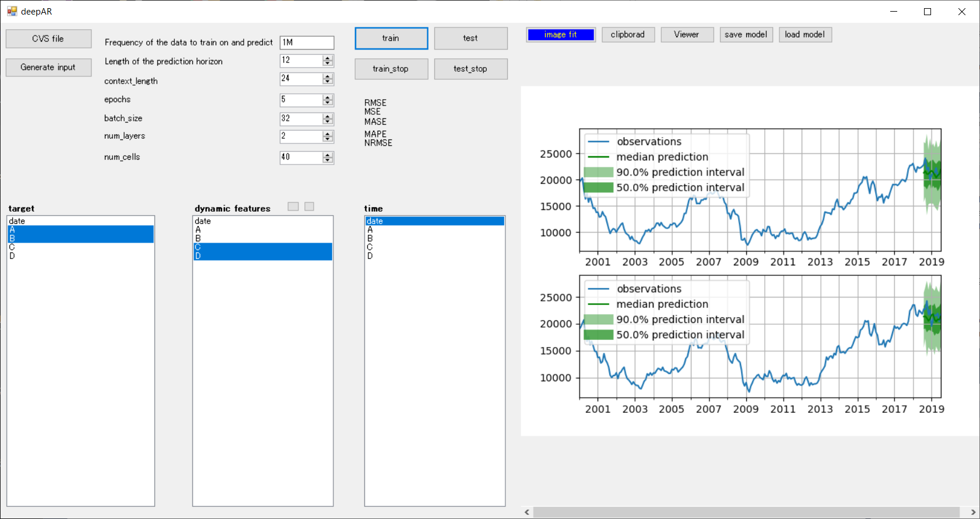The image size is (980, 519).
Task: Click second small button beside dynamic features
Action: tap(310, 206)
